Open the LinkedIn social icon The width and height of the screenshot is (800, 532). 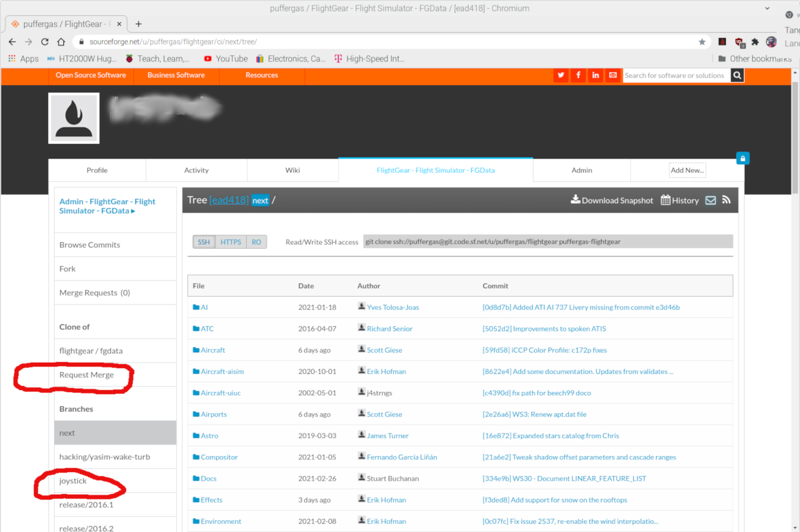point(595,75)
